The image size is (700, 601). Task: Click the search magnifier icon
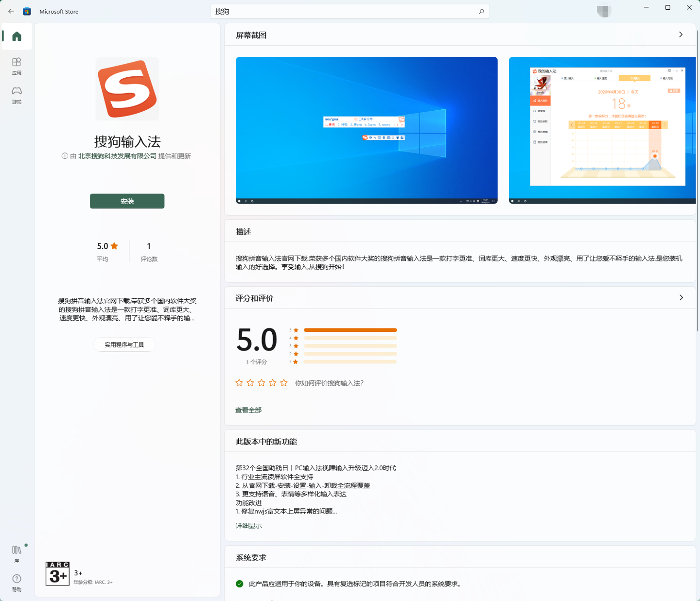pyautogui.click(x=481, y=11)
